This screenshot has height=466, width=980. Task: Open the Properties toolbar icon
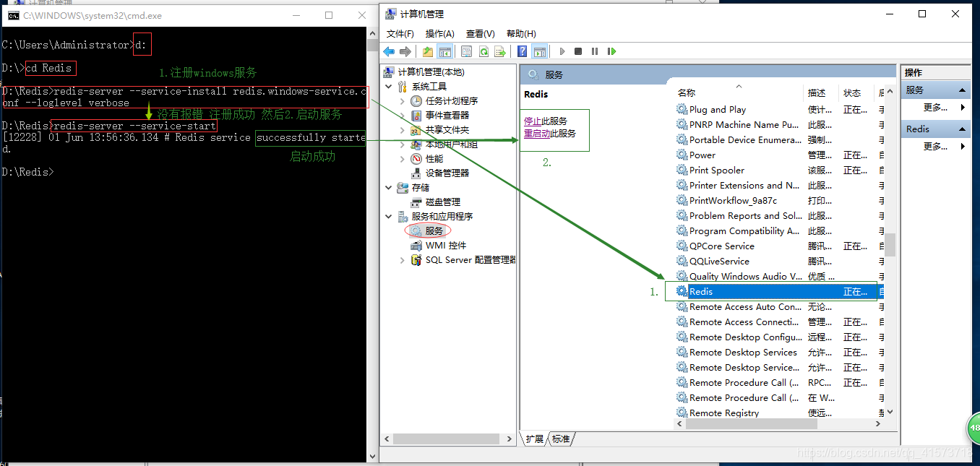[466, 51]
